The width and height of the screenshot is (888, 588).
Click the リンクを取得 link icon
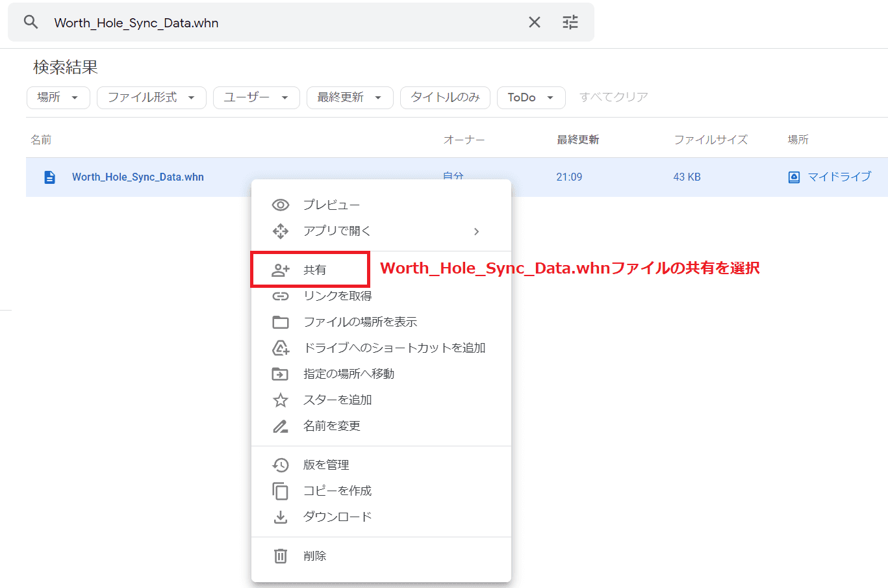[280, 296]
